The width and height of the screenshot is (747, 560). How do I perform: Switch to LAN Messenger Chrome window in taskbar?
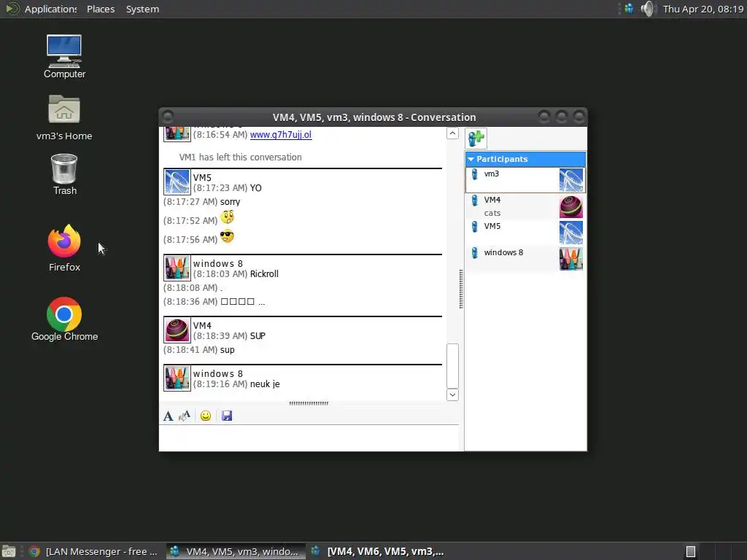pyautogui.click(x=93, y=551)
